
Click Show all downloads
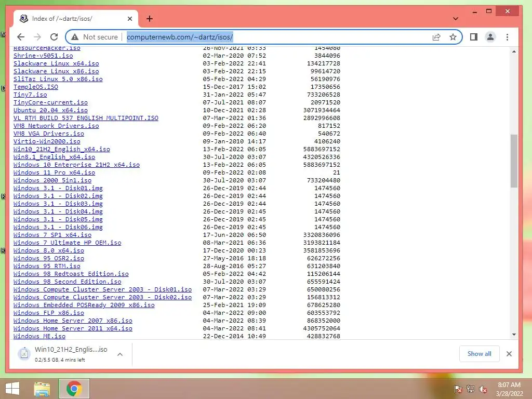point(479,354)
